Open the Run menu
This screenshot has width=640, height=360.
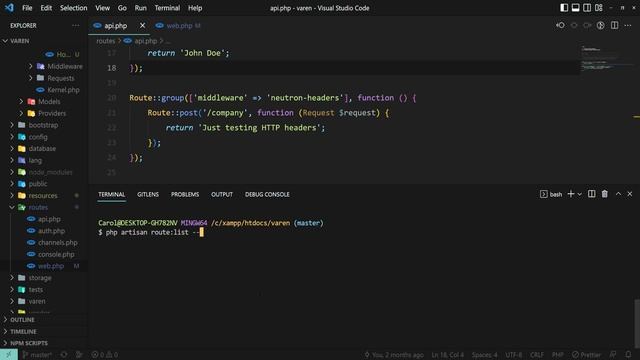tap(140, 8)
